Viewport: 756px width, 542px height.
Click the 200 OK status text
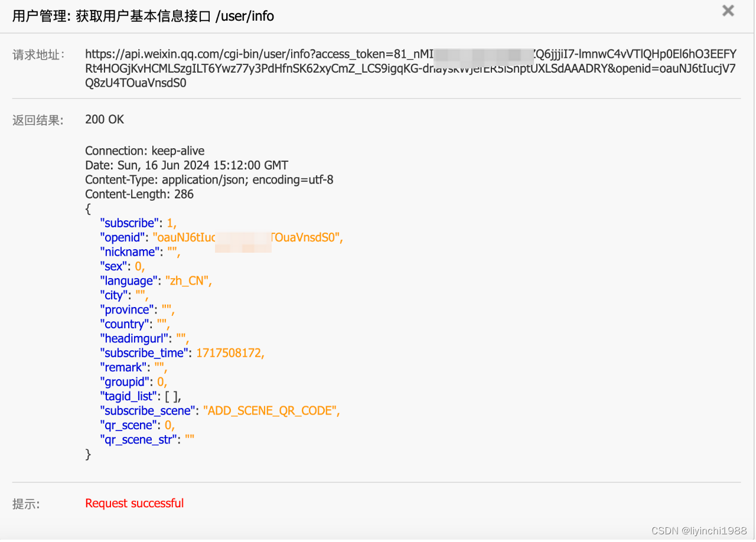coord(105,119)
